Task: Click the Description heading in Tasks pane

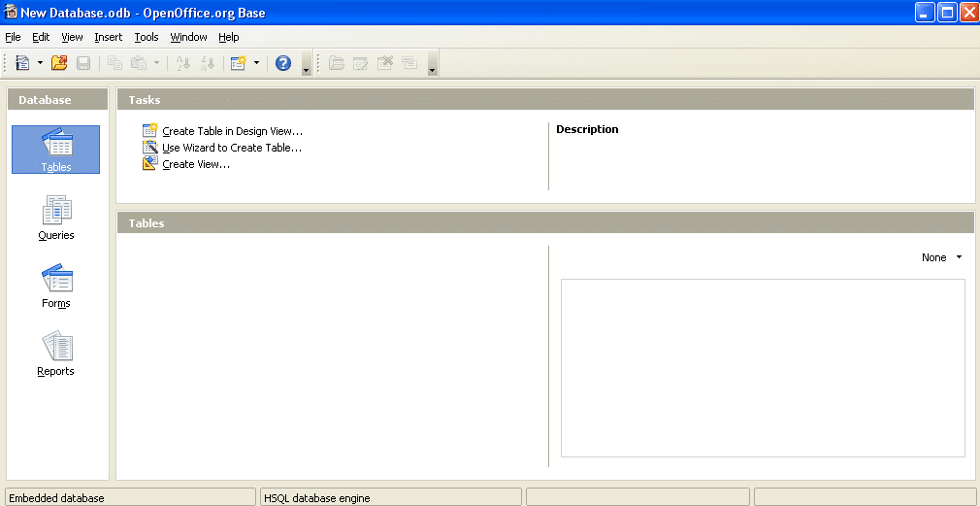Action: click(x=587, y=129)
